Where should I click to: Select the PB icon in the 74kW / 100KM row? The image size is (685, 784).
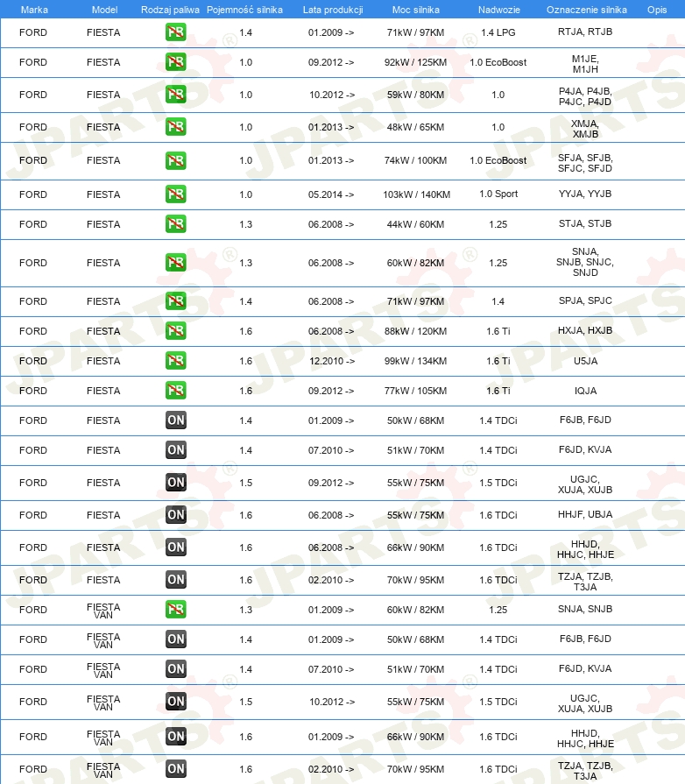[175, 160]
